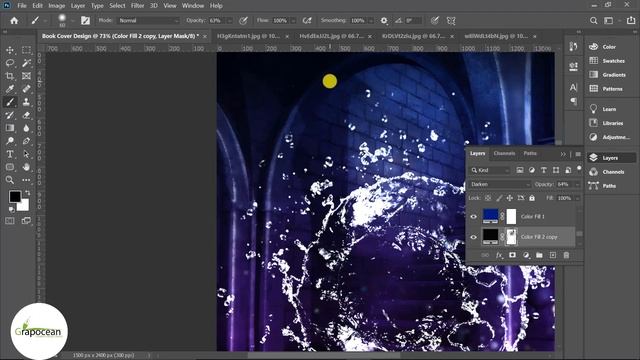Open the brush preset picker dropdown
The height and width of the screenshot is (360, 640).
tap(72, 20)
